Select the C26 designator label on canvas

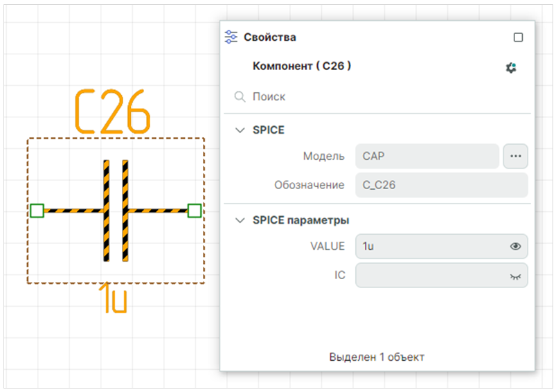coord(113,112)
